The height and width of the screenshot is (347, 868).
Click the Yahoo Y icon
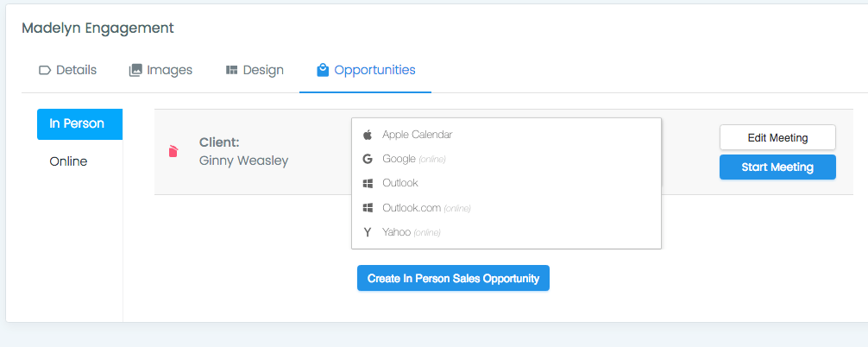(367, 232)
